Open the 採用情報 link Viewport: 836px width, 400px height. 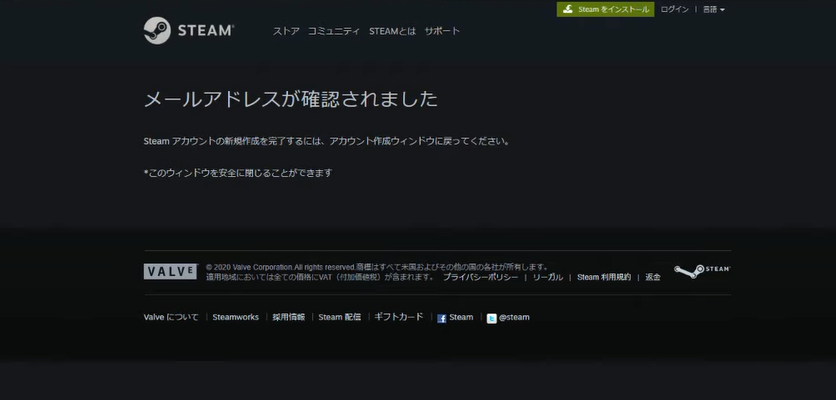(x=288, y=317)
